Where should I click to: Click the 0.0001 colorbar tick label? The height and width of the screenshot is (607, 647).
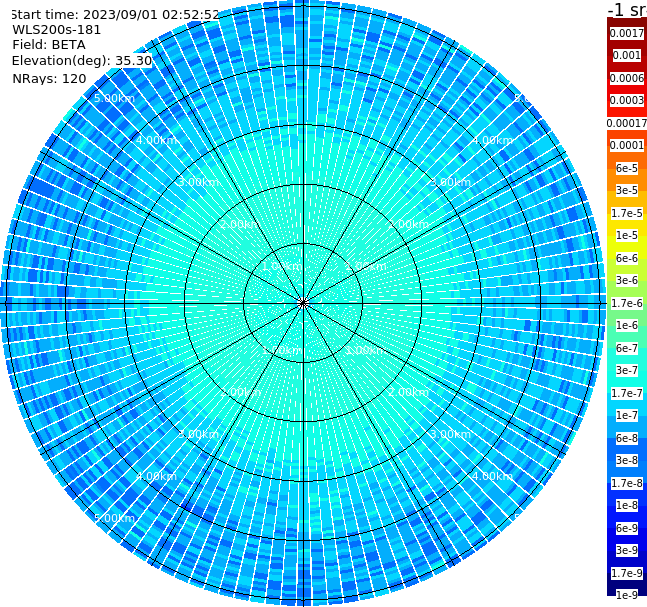click(x=627, y=145)
